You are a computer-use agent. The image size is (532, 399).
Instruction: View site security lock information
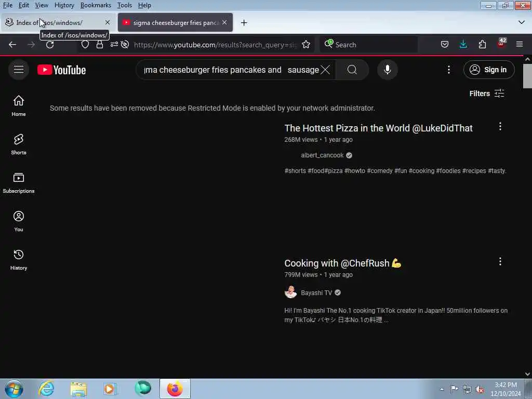coord(100,45)
